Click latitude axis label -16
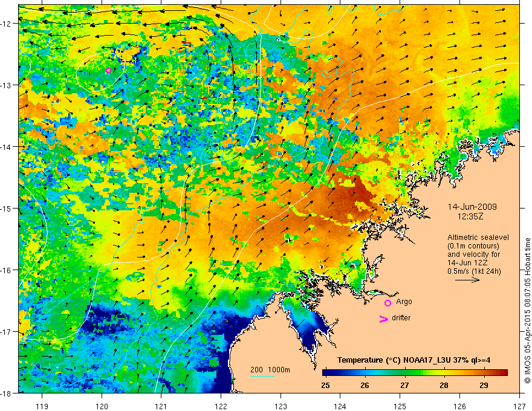The image size is (532, 411). point(7,270)
